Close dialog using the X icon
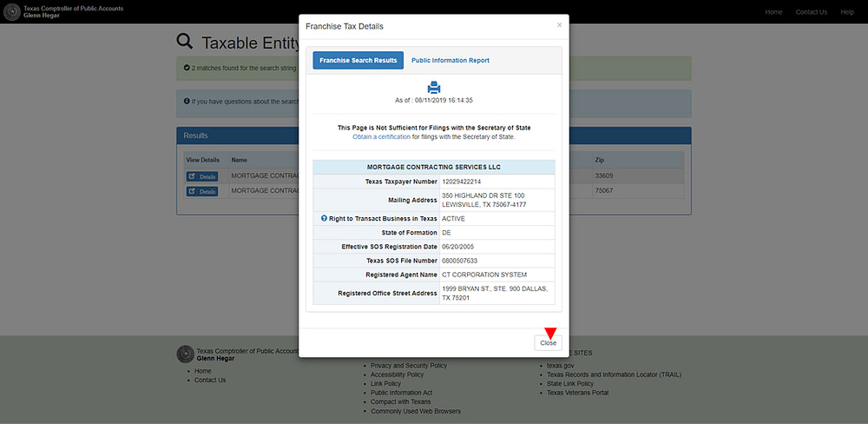The image size is (868, 424). click(559, 25)
